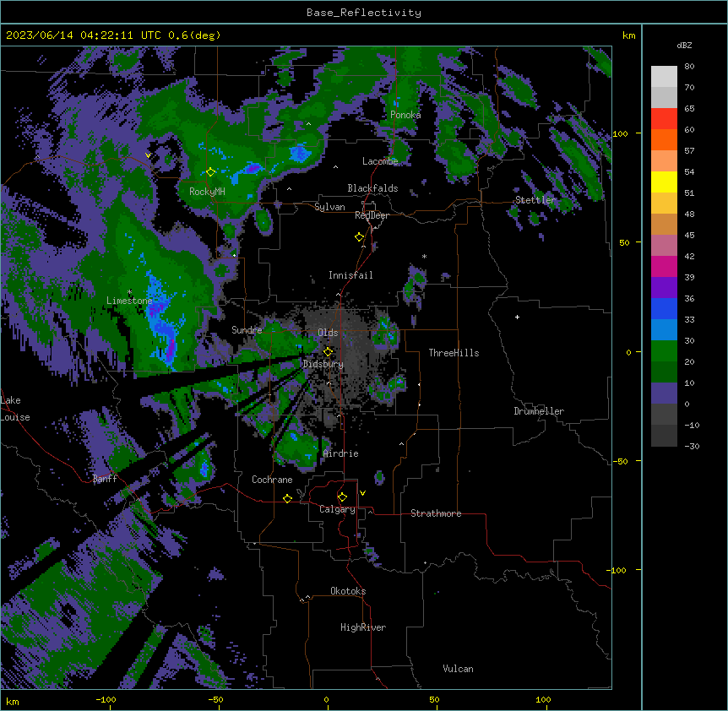728x711 pixels.
Task: Select the Cochrane label
Action: point(272,480)
